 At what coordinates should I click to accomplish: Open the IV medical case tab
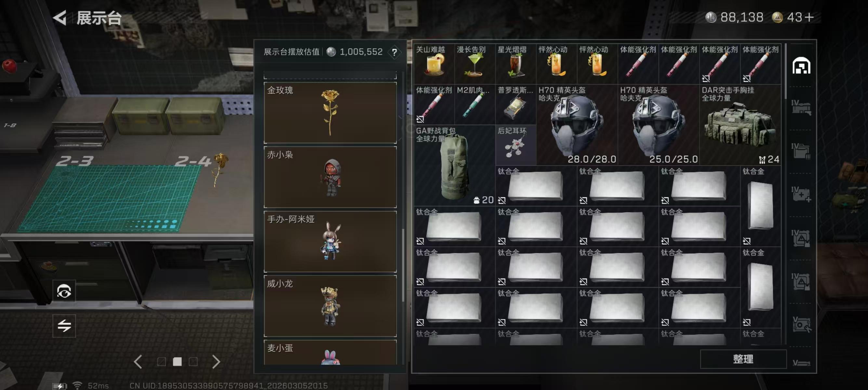(x=801, y=195)
